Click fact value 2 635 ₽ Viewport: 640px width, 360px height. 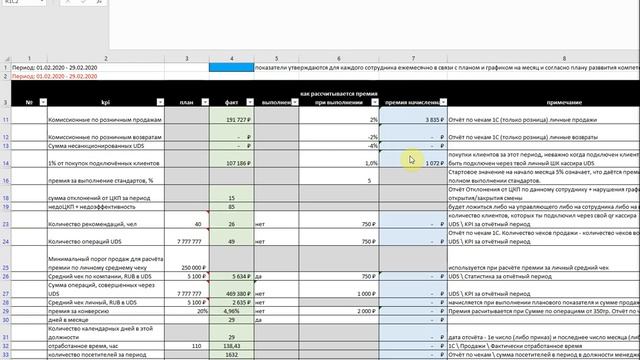click(231, 302)
